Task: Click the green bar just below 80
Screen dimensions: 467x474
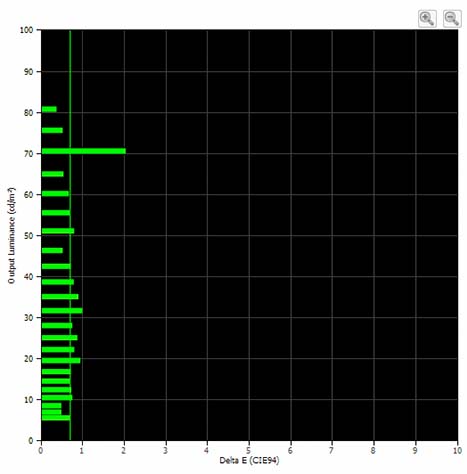Action: pos(52,130)
